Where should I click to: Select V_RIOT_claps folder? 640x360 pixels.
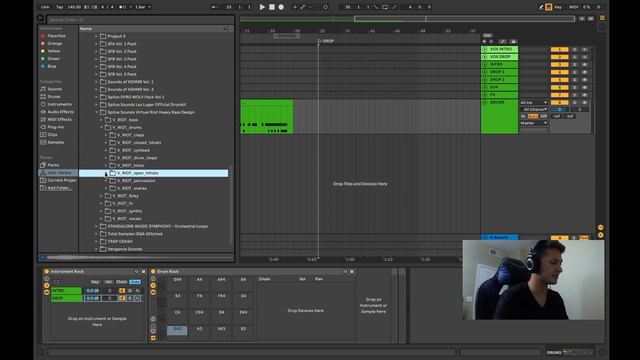130,135
